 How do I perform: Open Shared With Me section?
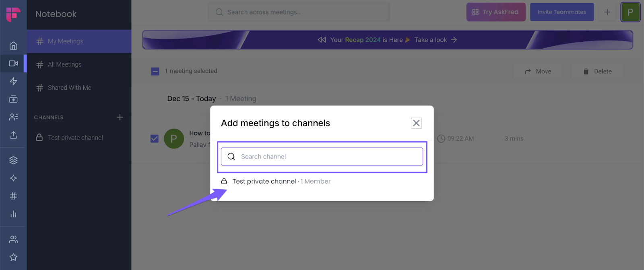coord(69,88)
